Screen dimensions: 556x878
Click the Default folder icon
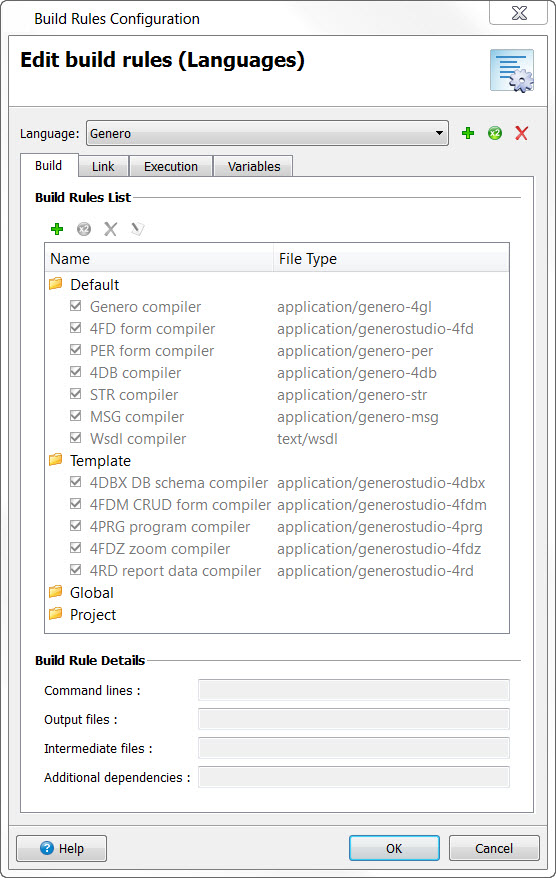pos(55,284)
